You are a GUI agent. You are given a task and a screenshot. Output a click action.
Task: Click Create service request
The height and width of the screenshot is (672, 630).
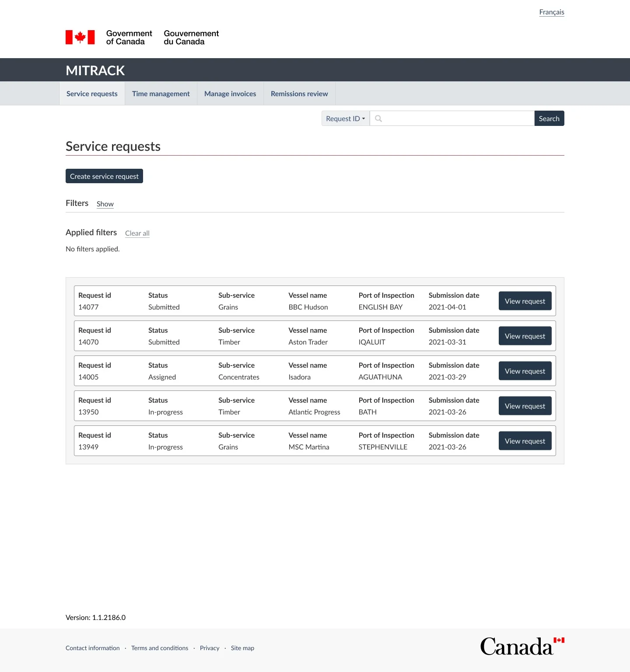[104, 176]
